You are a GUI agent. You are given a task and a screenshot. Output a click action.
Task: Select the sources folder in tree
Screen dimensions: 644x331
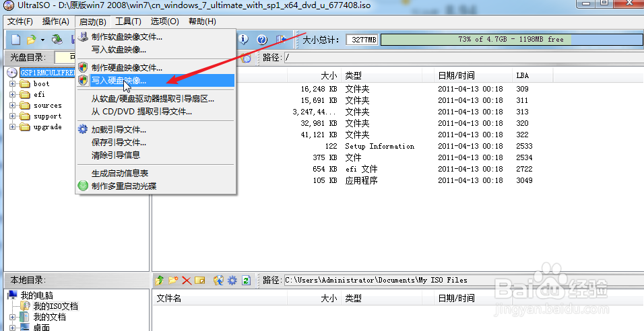tap(48, 106)
